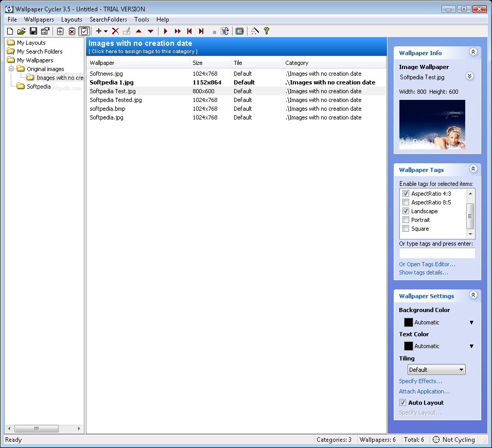Click the fast-forward cycling icon

pos(178,31)
